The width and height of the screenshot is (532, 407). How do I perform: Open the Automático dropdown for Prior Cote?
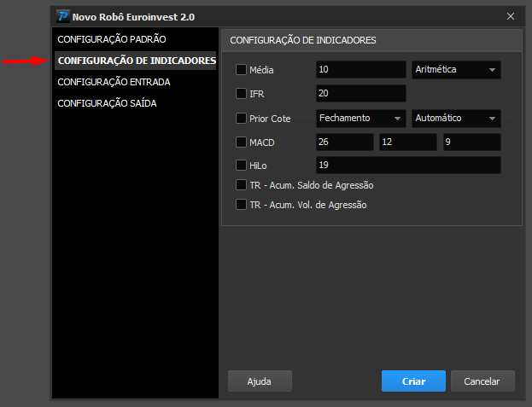tap(456, 119)
